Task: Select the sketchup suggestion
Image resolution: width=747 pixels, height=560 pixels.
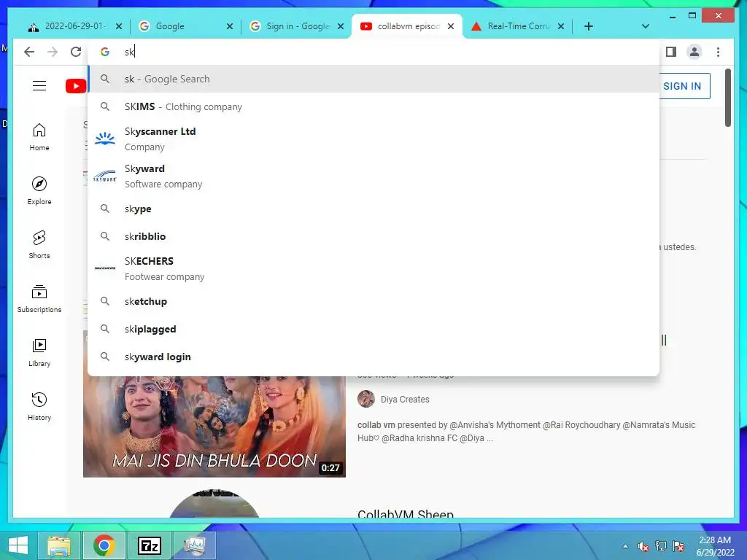Action: tap(374, 301)
